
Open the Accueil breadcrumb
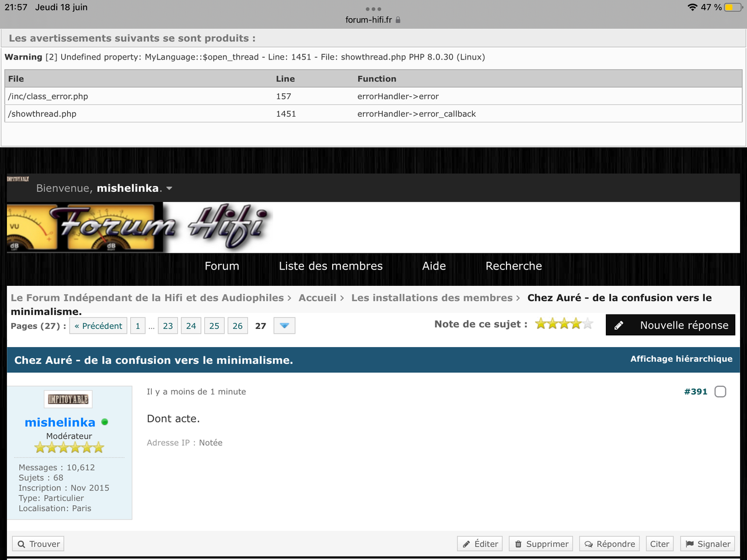coord(317,297)
